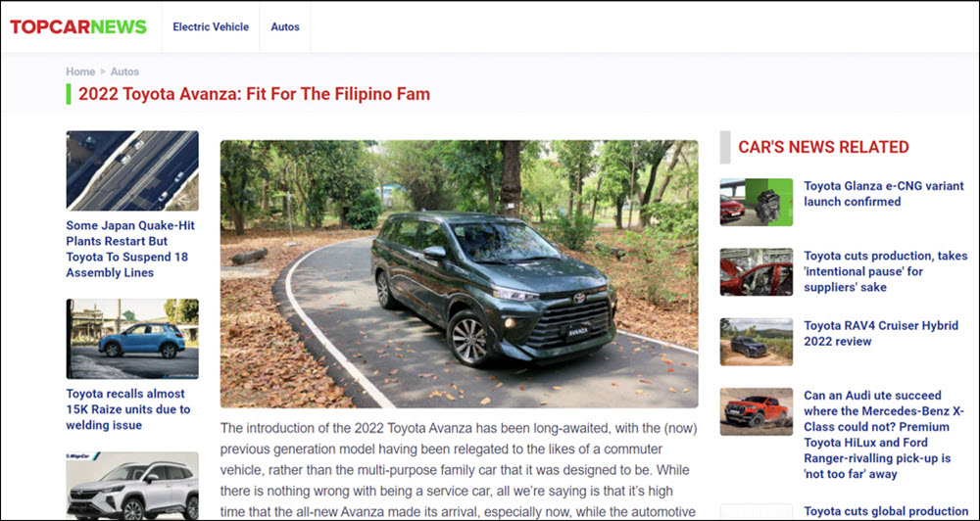Read the Japan Quake-Hit Plants article
Viewport: 980px width, 521px height.
click(130, 249)
